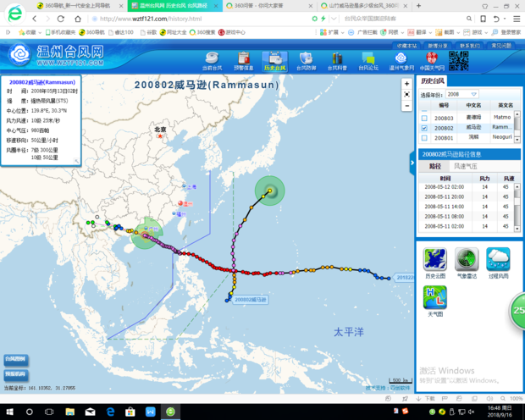Zoom in the map with plus button

pyautogui.click(x=407, y=85)
